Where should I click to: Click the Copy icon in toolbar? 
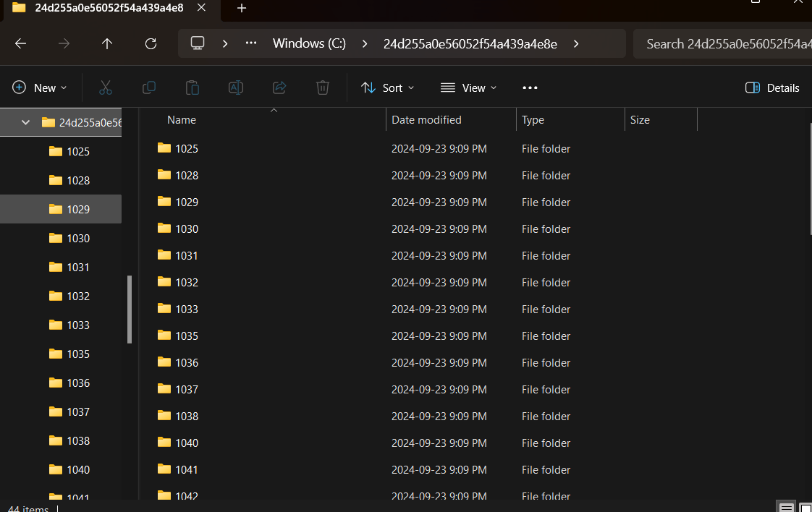pos(149,88)
